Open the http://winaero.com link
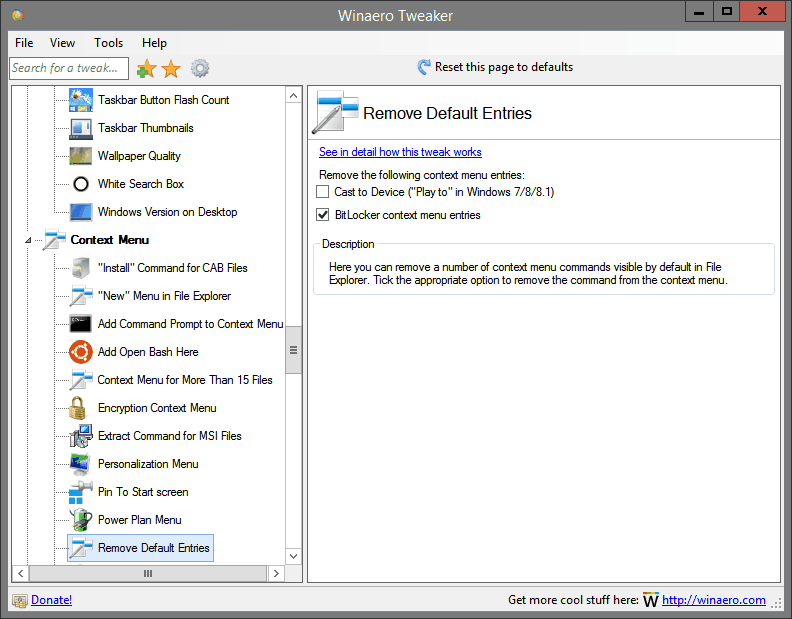 [714, 600]
